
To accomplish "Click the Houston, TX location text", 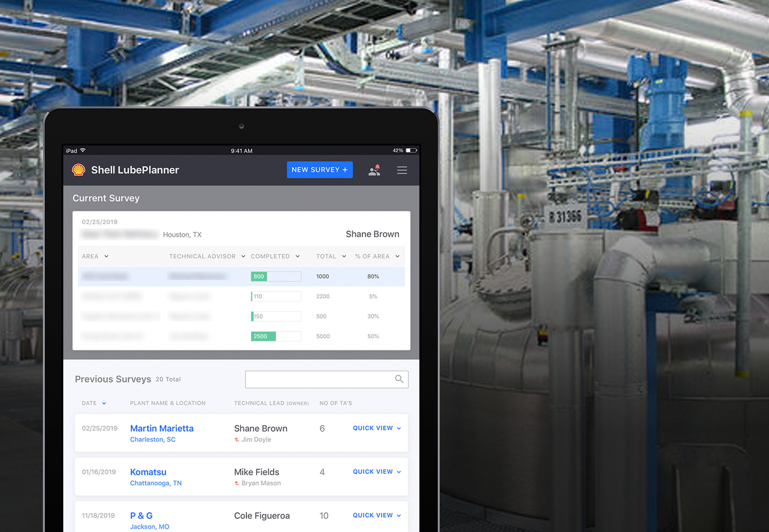I will click(x=182, y=234).
